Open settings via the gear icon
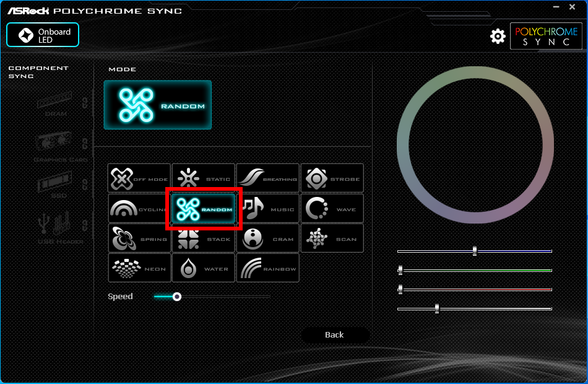Image resolution: width=588 pixels, height=384 pixels. pos(498,36)
